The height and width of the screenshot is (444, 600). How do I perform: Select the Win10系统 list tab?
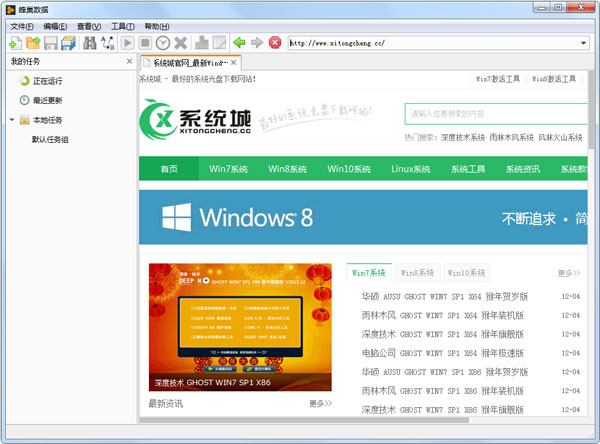point(466,273)
